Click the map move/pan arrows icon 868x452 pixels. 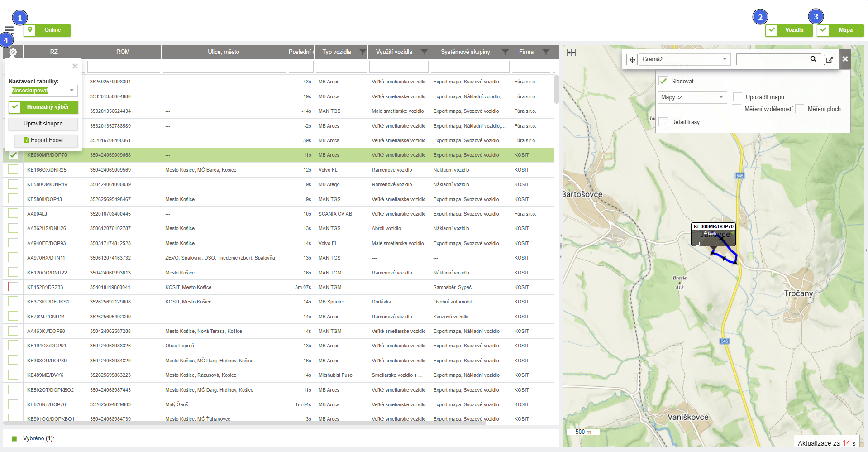(x=632, y=59)
